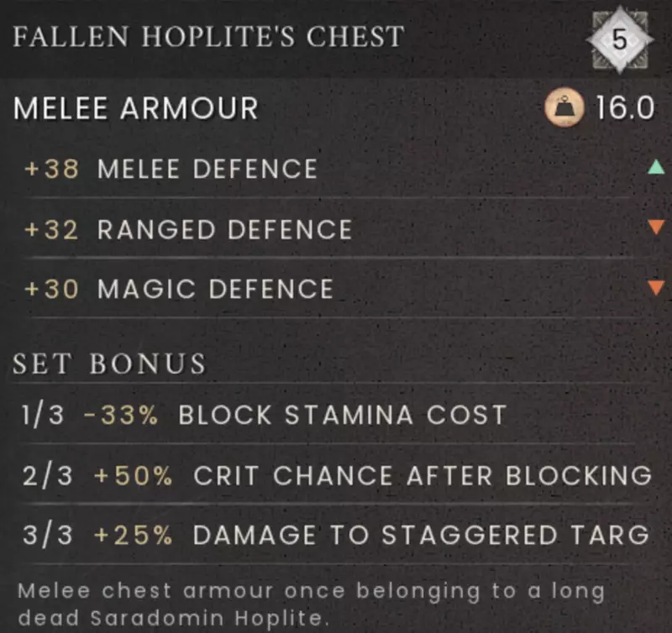Click the orange down arrow for Magic Defence
This screenshot has height=633, width=672.
coord(656,289)
